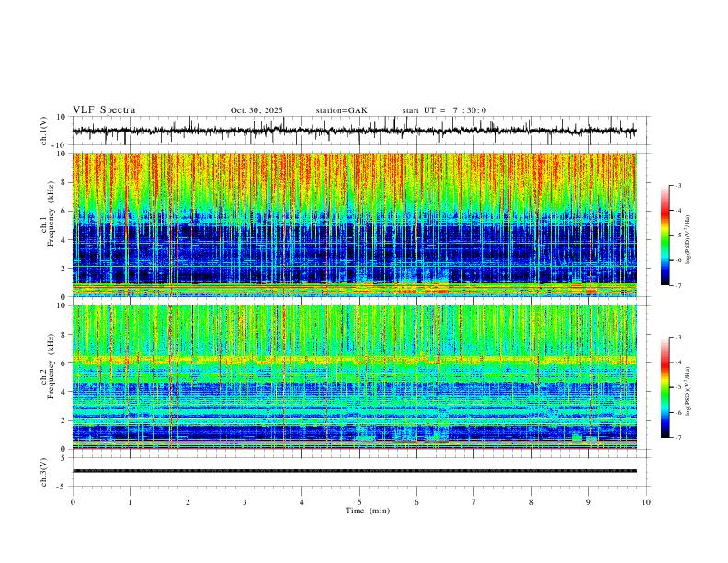Click the 'VLF Spectra' title text
This screenshot has width=728, height=563.
point(104,110)
